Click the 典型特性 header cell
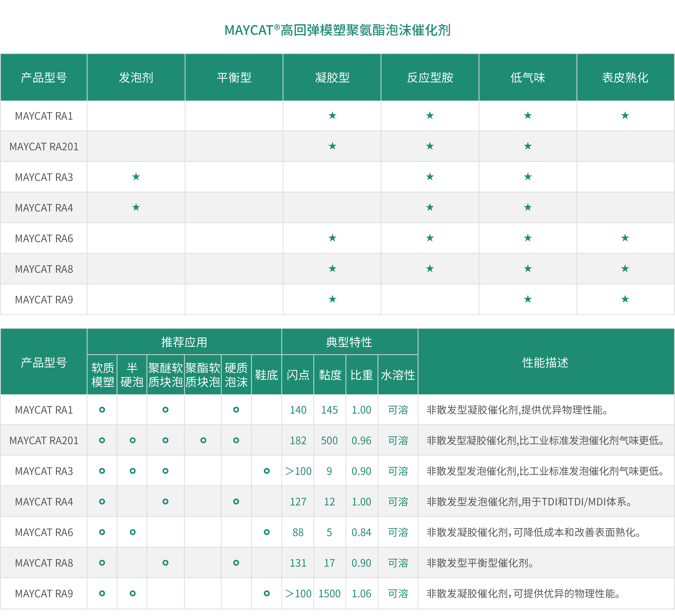The image size is (675, 616). coord(349,342)
